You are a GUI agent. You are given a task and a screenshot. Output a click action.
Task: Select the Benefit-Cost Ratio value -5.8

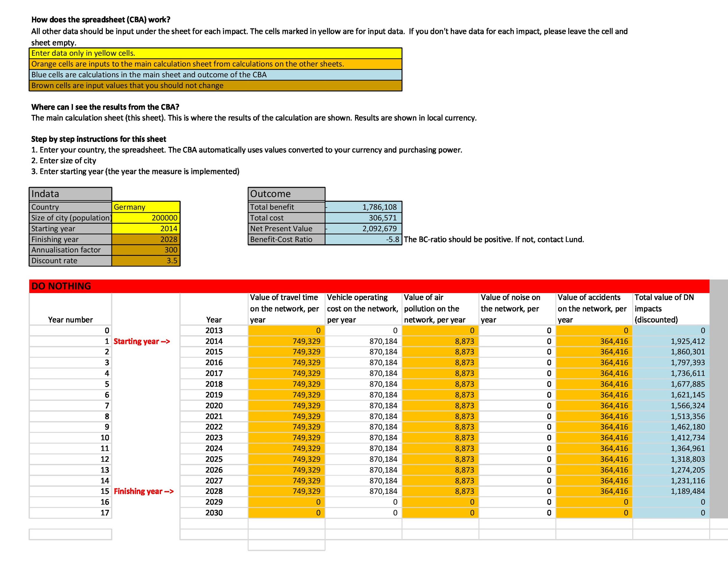coord(363,239)
